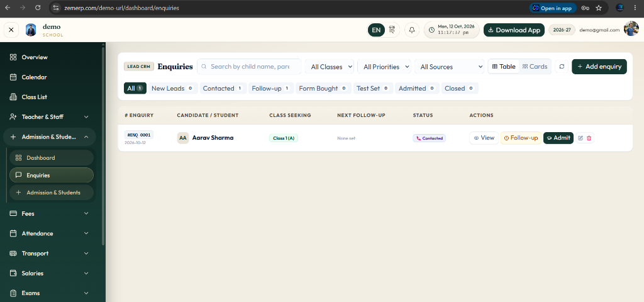Switch to Cards view

tap(535, 67)
